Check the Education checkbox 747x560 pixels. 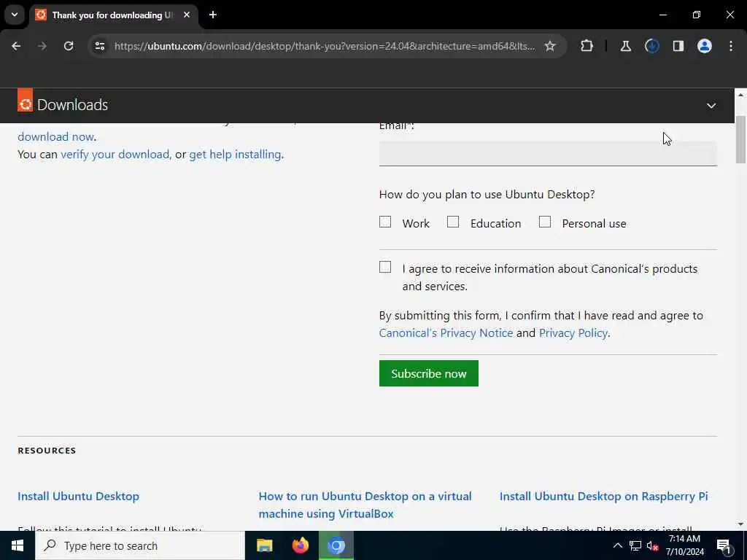click(453, 222)
